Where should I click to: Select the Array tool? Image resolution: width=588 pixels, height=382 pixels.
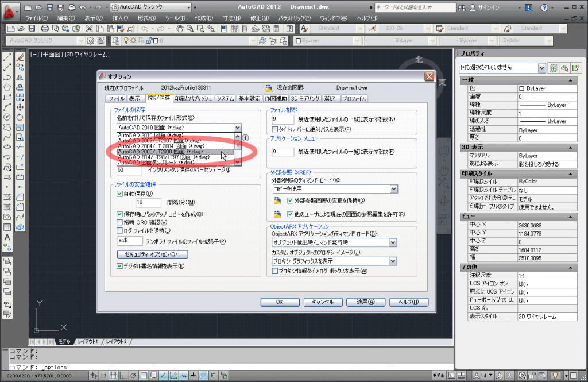click(x=20, y=97)
